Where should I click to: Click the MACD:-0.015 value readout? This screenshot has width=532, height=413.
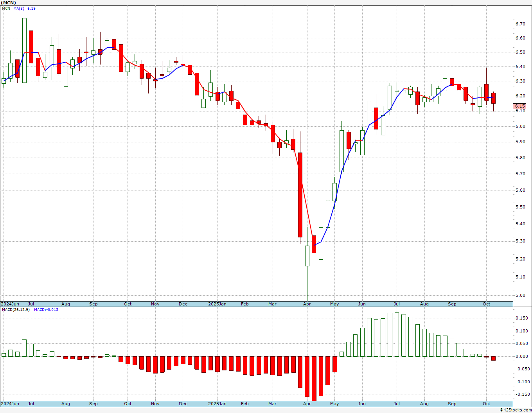(46, 309)
